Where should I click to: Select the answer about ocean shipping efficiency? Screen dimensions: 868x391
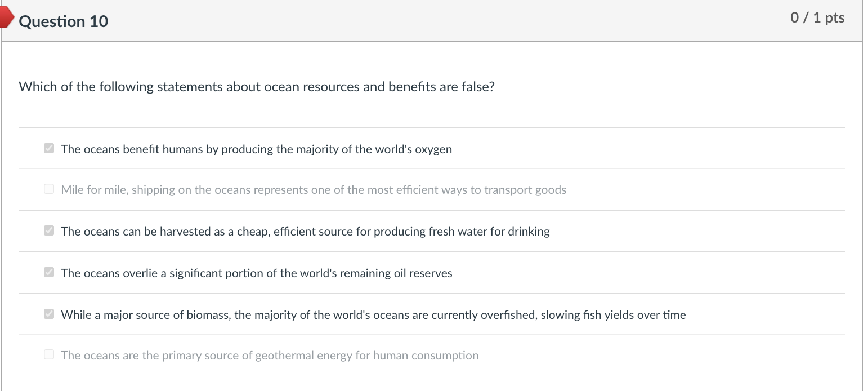pyautogui.click(x=314, y=189)
